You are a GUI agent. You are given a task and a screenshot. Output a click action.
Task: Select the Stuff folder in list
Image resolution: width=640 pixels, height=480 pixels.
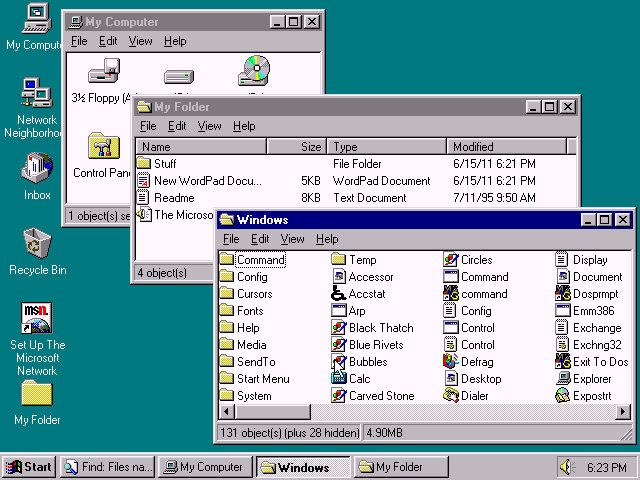tap(164, 164)
